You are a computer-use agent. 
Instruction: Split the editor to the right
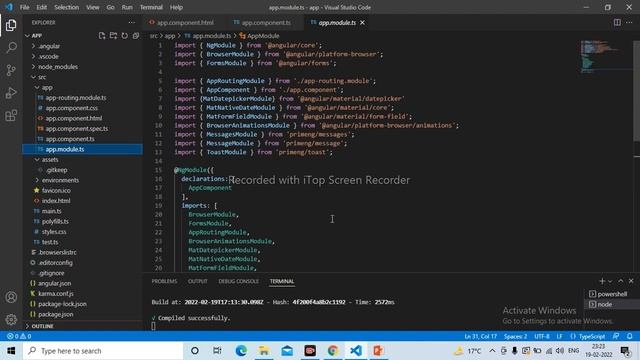tap(617, 22)
